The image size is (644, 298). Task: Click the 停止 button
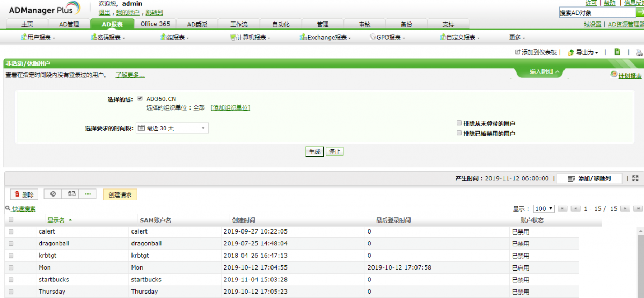point(335,151)
